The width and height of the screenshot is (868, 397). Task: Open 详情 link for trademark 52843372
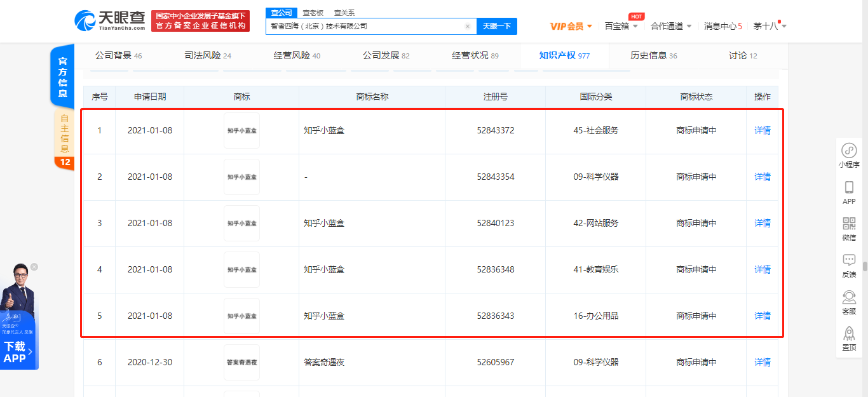(x=762, y=130)
